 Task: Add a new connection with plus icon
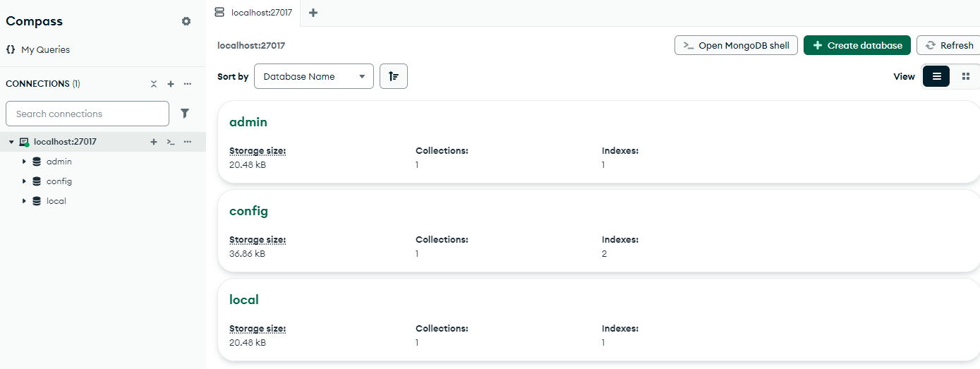coord(171,84)
